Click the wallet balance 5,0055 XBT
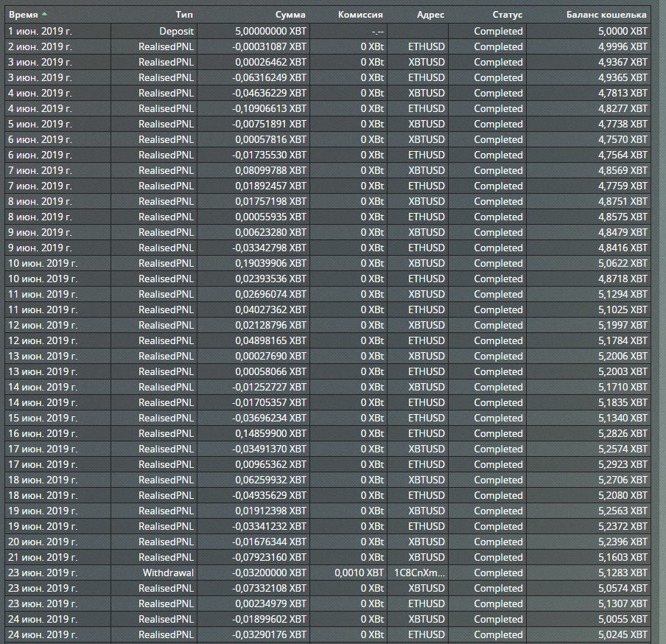This screenshot has height=644, width=666. pos(623,620)
